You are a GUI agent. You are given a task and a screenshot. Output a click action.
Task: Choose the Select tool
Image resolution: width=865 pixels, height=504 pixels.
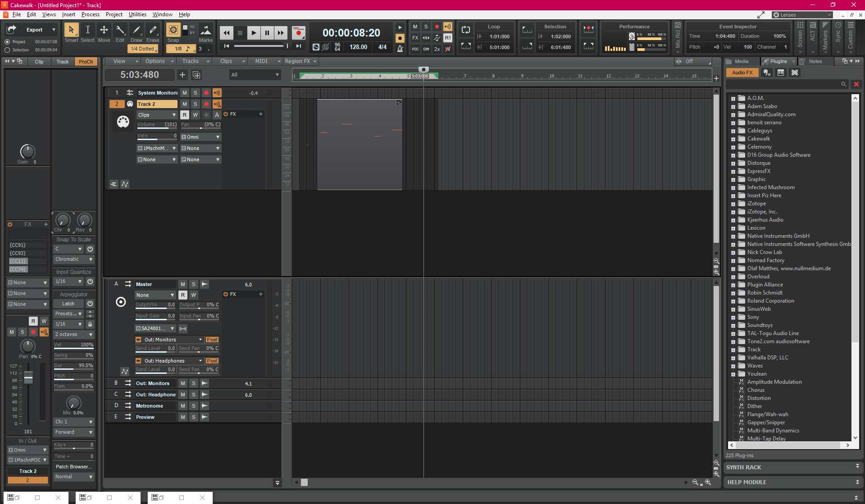87,30
